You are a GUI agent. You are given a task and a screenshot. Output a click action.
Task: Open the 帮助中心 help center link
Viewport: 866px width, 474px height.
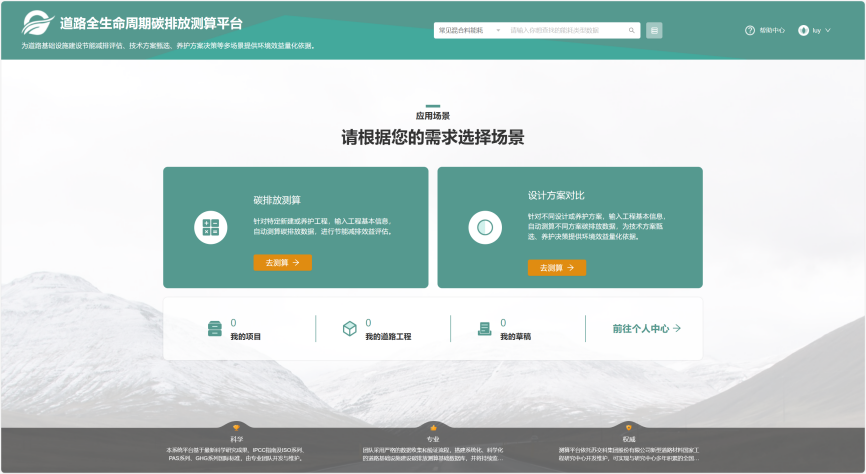[x=772, y=31]
